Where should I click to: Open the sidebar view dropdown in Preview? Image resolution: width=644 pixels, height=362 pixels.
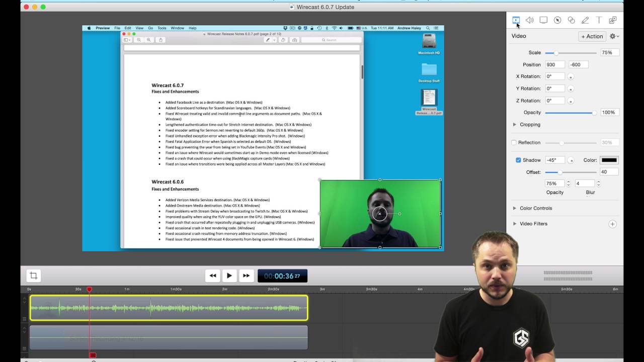click(127, 40)
